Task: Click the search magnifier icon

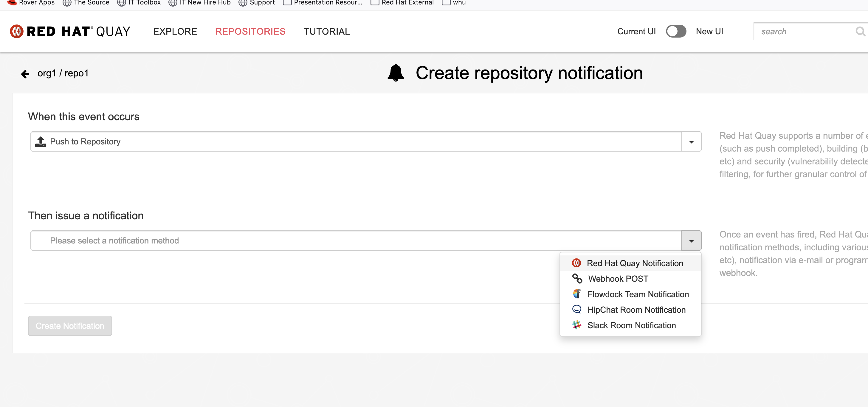Action: (x=860, y=31)
